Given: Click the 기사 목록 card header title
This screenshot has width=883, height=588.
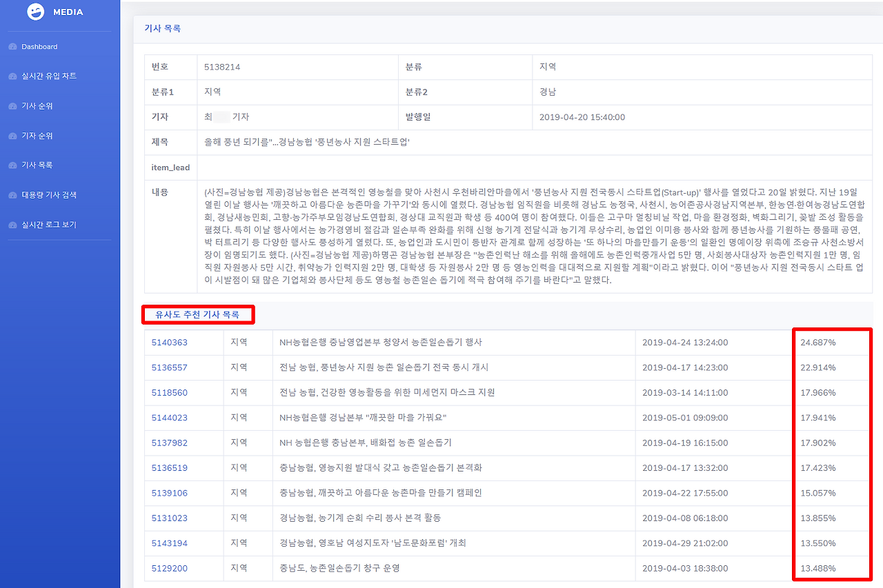Looking at the screenshot, I should click(x=163, y=28).
